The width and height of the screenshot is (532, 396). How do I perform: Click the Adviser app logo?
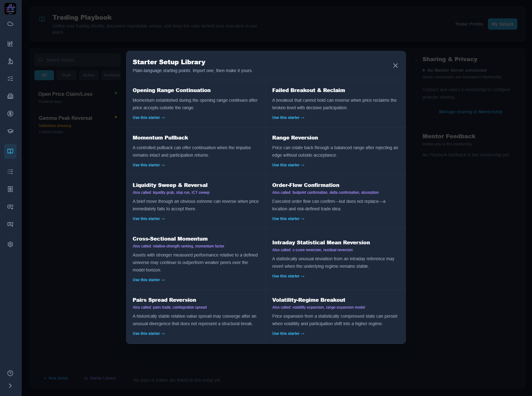pyautogui.click(x=10, y=8)
